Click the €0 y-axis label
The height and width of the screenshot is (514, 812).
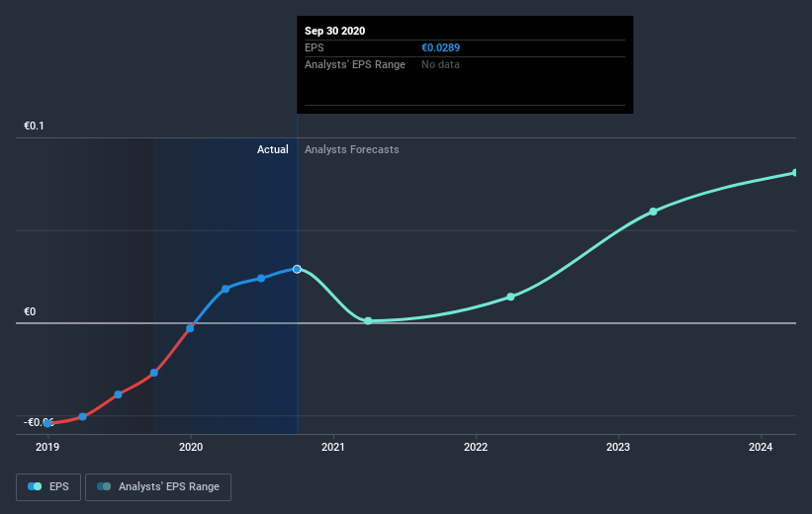coord(30,311)
